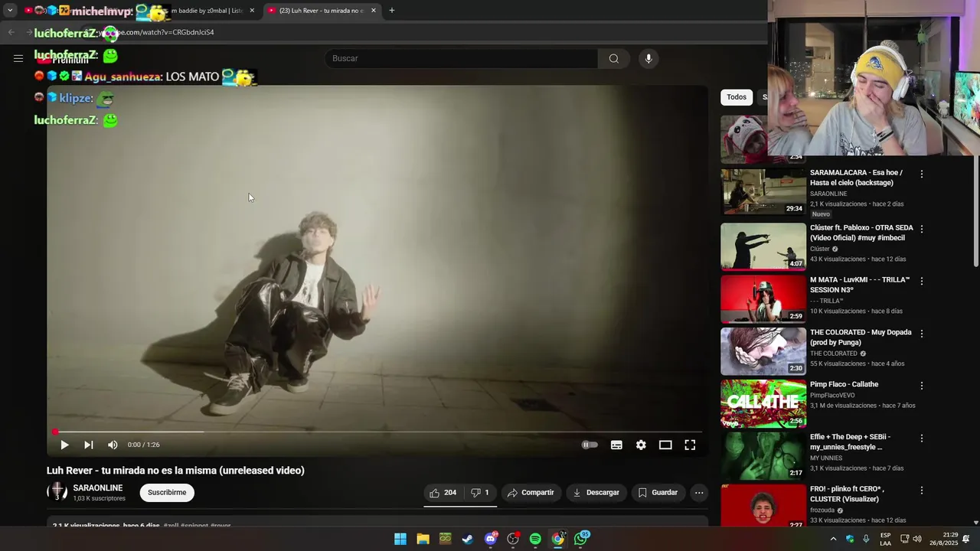Screen dimensions: 980x551
Task: Switch player to theater mode
Action: point(665,445)
